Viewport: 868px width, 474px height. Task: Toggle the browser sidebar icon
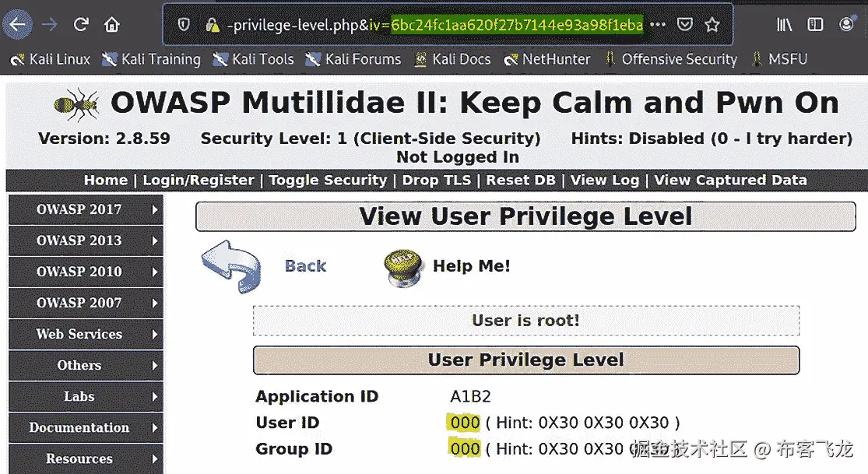pyautogui.click(x=814, y=24)
